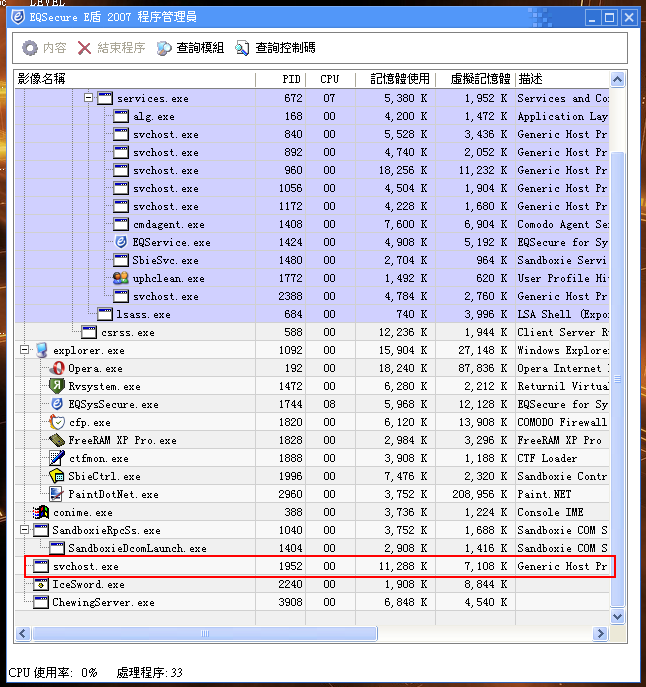The image size is (646, 687).
Task: Click the CPU 使用率 status text
Action: click(x=53, y=673)
